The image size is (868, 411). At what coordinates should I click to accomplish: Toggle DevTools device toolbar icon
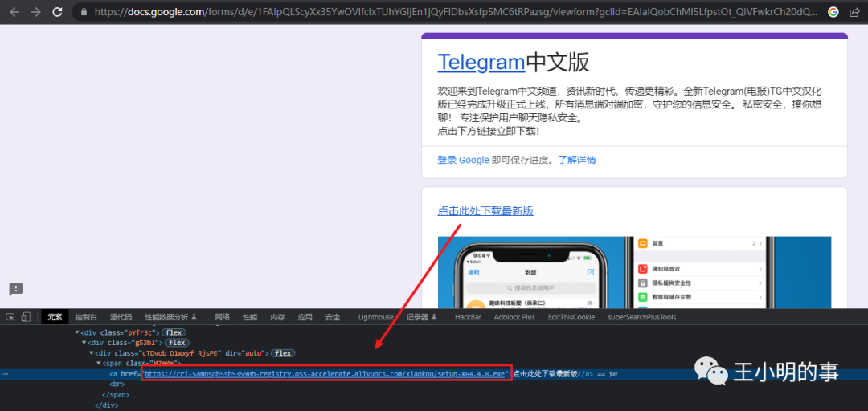click(26, 317)
